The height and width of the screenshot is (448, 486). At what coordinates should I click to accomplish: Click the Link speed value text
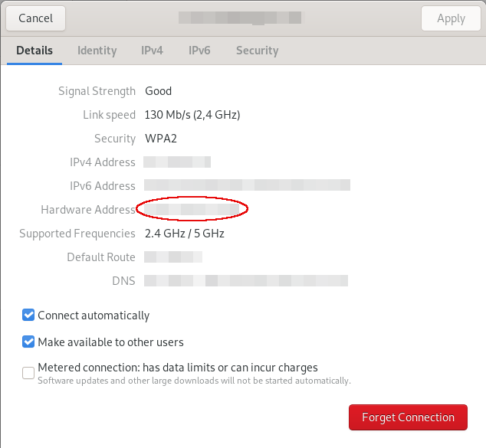click(192, 115)
